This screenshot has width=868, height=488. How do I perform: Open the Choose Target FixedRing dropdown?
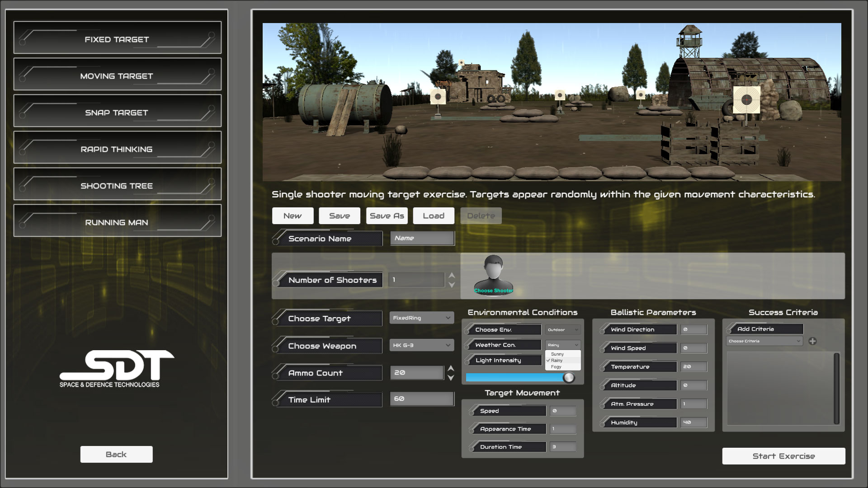tap(421, 318)
